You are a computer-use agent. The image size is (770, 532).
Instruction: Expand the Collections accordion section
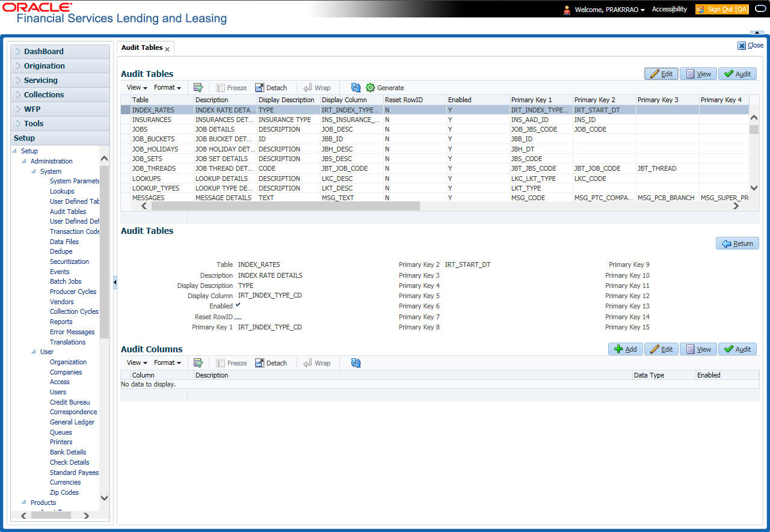click(x=60, y=95)
